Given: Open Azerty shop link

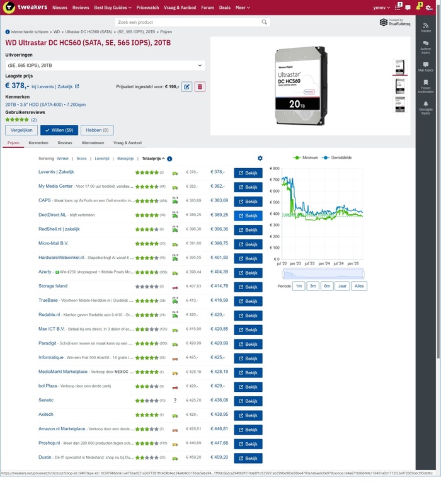Looking at the screenshot, I should [45, 272].
